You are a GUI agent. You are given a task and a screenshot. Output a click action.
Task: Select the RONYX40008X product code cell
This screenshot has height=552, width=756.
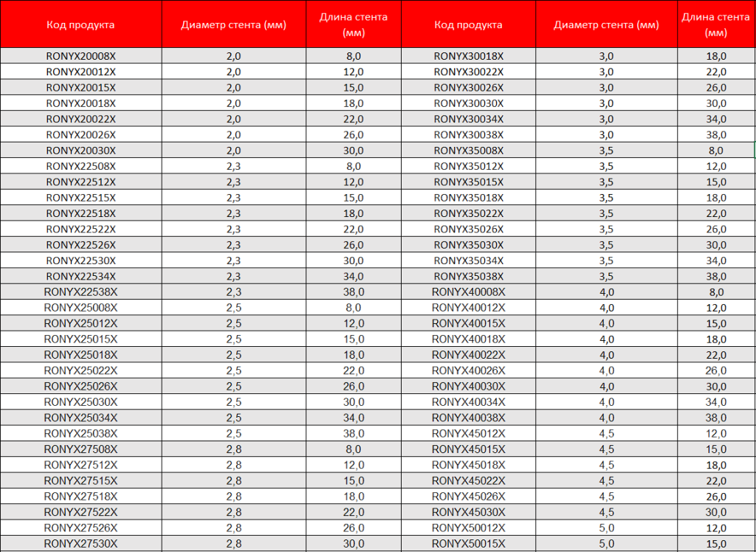[x=469, y=291]
